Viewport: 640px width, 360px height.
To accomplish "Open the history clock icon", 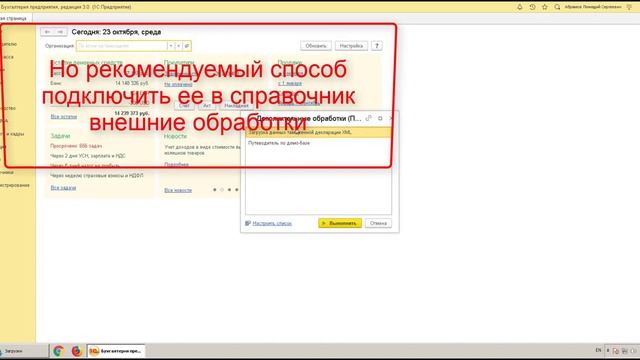I will [x=532, y=7].
